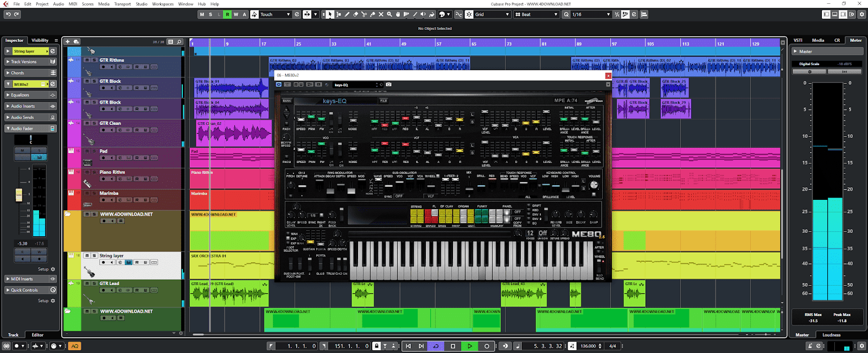The height and width of the screenshot is (353, 868).
Task: Select the Mute X tool
Action: click(x=381, y=14)
